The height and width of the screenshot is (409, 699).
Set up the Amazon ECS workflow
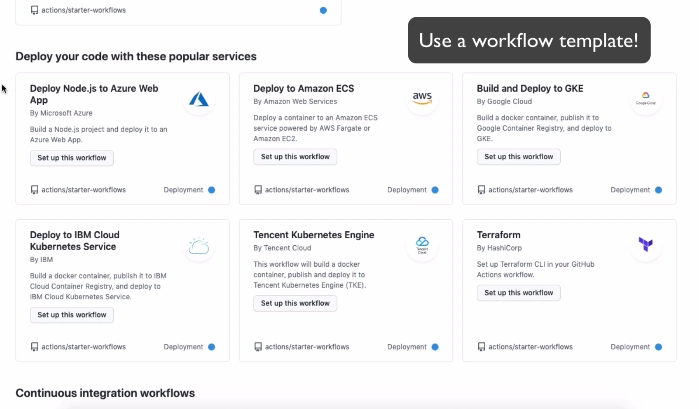point(295,157)
